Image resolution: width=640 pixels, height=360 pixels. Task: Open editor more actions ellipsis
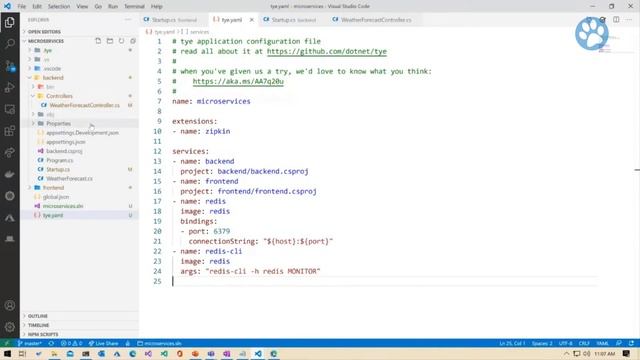click(x=629, y=20)
